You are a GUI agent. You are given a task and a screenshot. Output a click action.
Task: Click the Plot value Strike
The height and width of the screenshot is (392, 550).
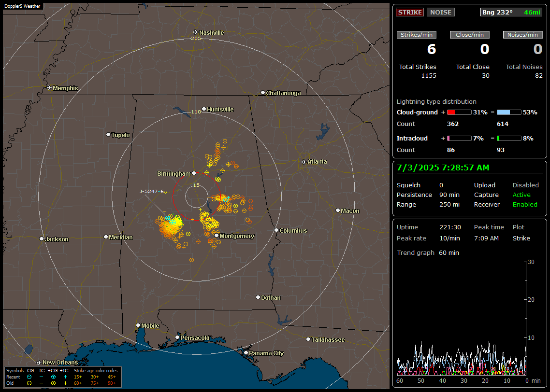pos(521,238)
